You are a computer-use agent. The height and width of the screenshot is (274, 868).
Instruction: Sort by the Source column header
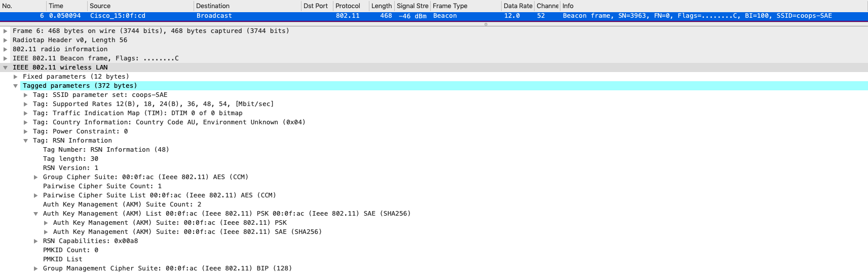(100, 6)
